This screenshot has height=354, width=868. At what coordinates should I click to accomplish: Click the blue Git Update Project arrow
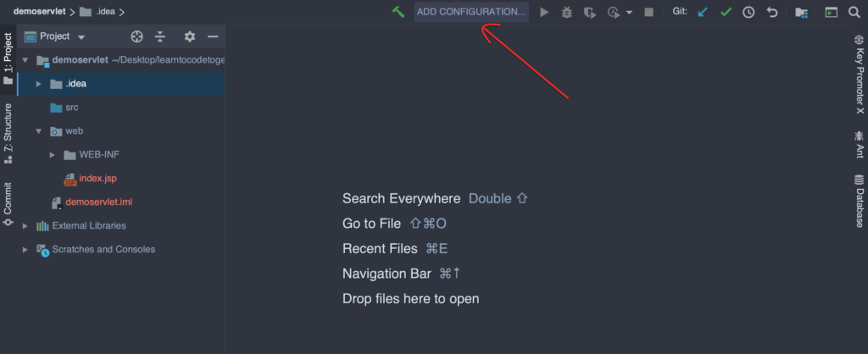(x=703, y=12)
